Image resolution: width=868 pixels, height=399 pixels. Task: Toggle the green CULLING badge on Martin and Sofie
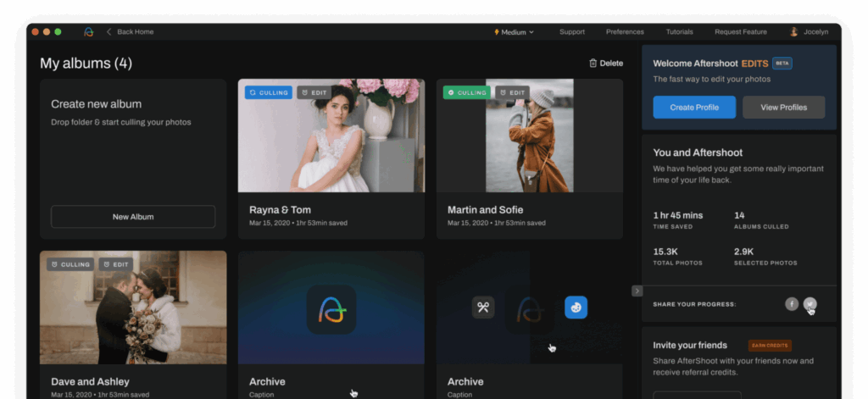click(x=466, y=92)
